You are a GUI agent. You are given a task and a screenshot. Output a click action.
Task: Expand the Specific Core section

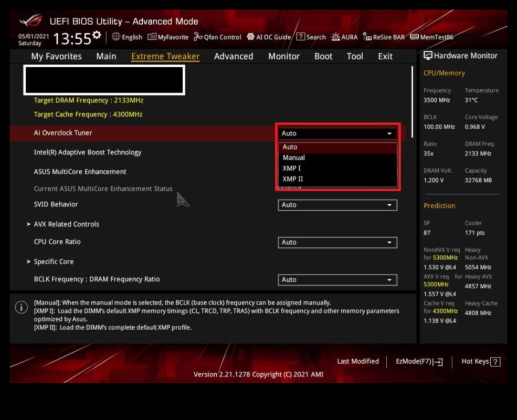point(52,261)
